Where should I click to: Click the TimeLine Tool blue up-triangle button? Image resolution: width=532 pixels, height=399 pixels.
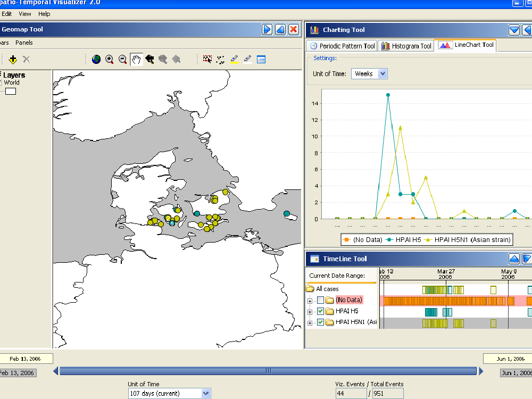(x=514, y=259)
